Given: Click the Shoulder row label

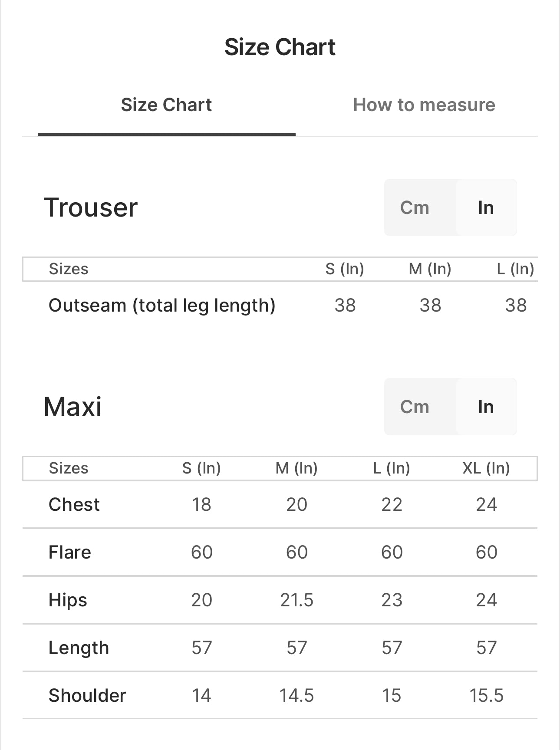Looking at the screenshot, I should point(87,695).
